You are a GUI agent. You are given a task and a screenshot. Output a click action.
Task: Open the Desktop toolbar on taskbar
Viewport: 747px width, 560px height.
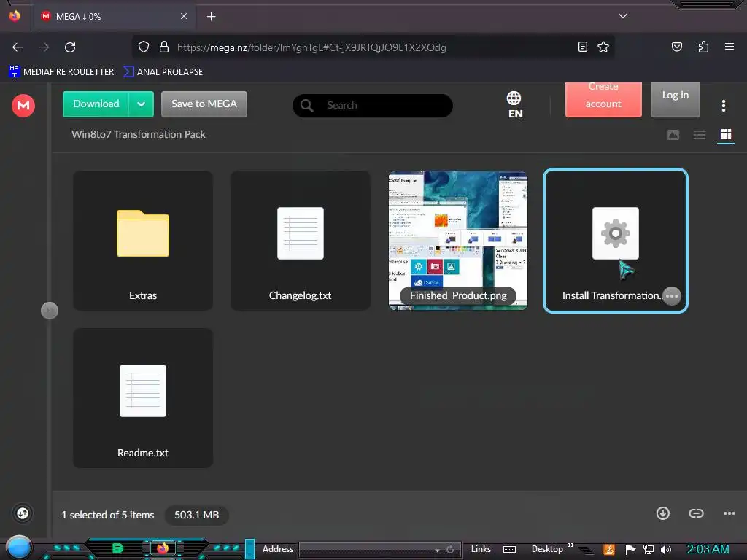tap(547, 549)
